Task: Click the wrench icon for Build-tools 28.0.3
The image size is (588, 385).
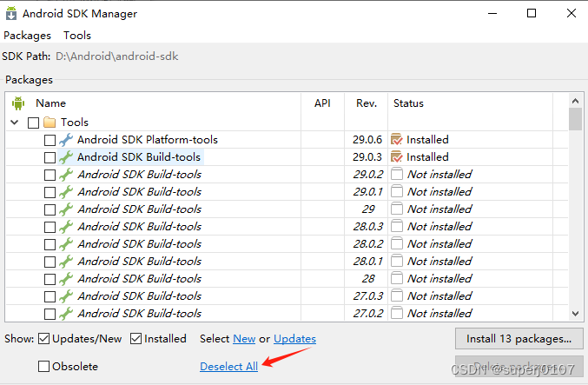Action: (66, 227)
